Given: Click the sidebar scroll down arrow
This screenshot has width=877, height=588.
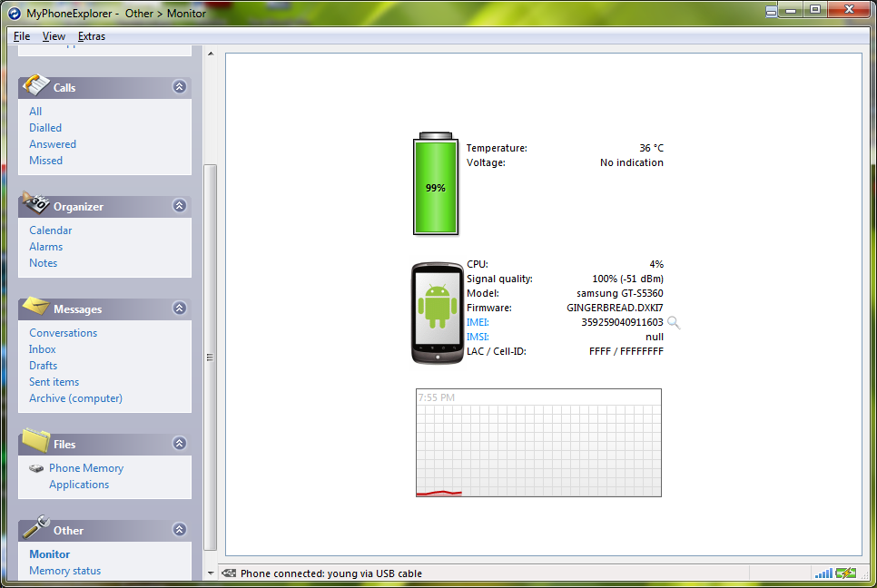Looking at the screenshot, I should pyautogui.click(x=211, y=573).
